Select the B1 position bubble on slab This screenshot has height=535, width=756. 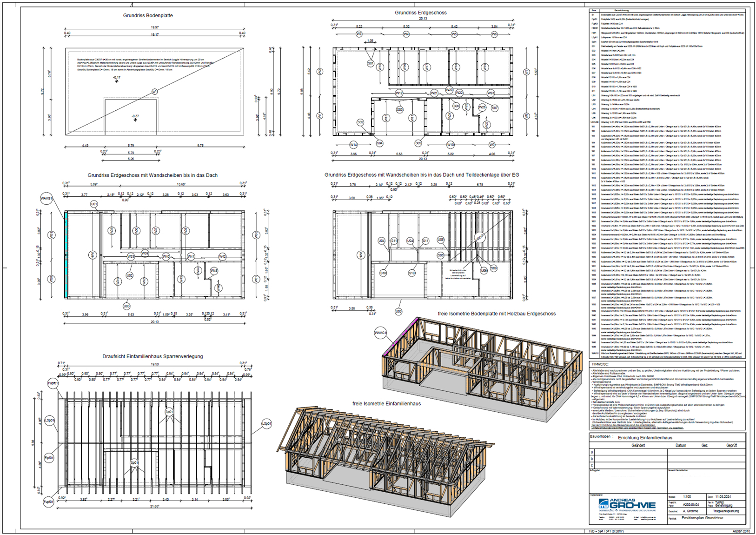click(155, 92)
